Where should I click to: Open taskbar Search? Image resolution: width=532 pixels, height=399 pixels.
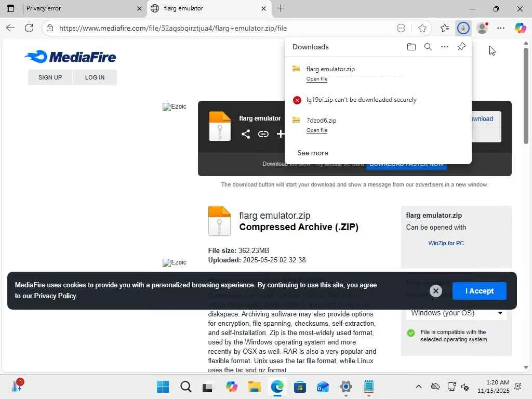point(186,387)
